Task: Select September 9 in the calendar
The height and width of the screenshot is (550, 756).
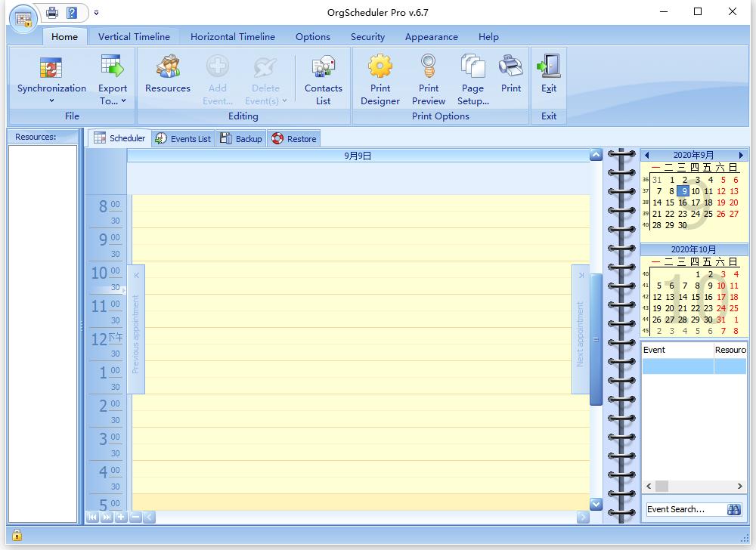Action: 683,191
